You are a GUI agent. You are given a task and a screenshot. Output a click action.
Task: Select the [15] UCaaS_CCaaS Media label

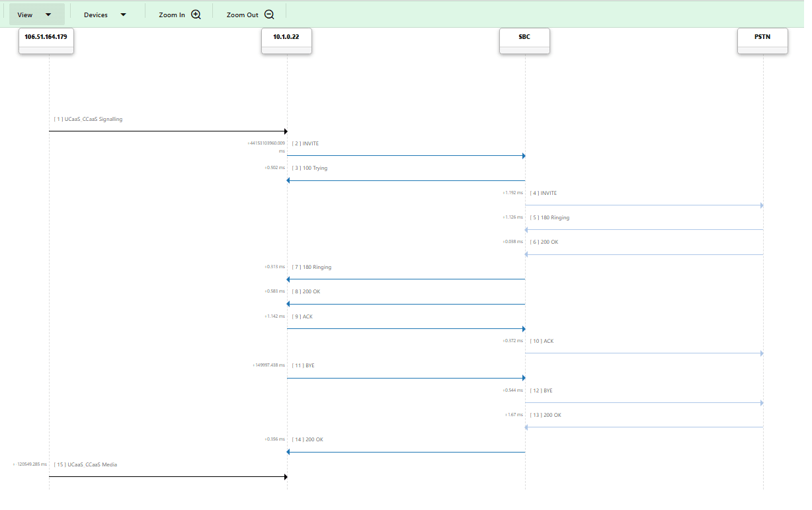click(85, 464)
